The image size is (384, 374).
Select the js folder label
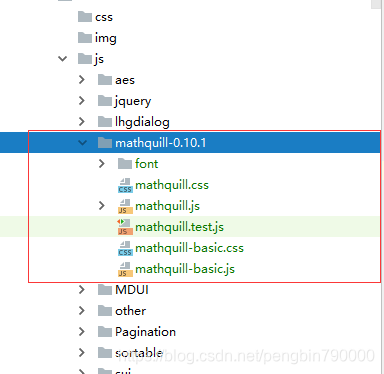(99, 59)
